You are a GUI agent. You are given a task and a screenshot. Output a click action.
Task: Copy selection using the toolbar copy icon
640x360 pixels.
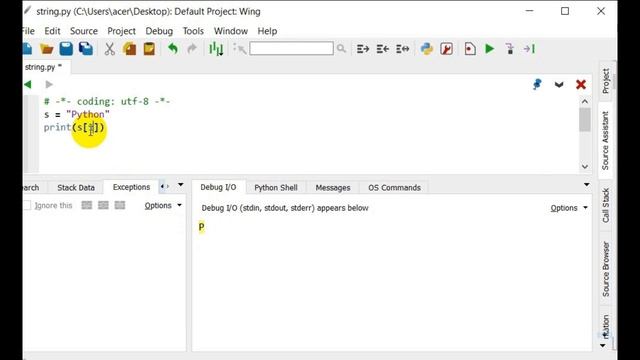click(129, 49)
